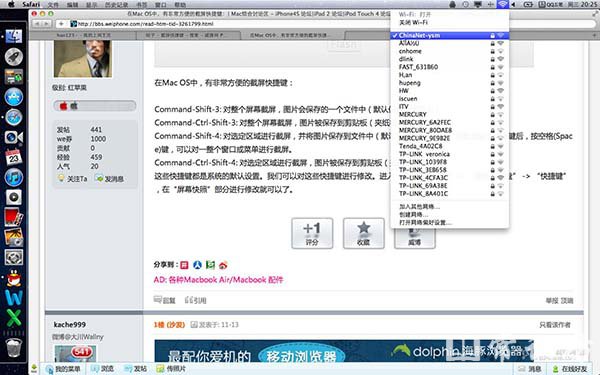
Task: Open Finder from the Dock
Action: click(14, 37)
